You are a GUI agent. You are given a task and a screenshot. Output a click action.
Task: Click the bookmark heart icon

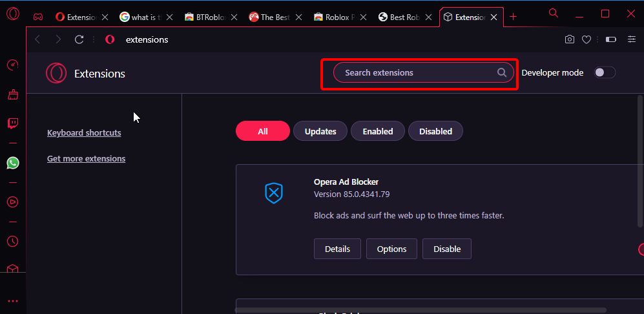point(587,39)
